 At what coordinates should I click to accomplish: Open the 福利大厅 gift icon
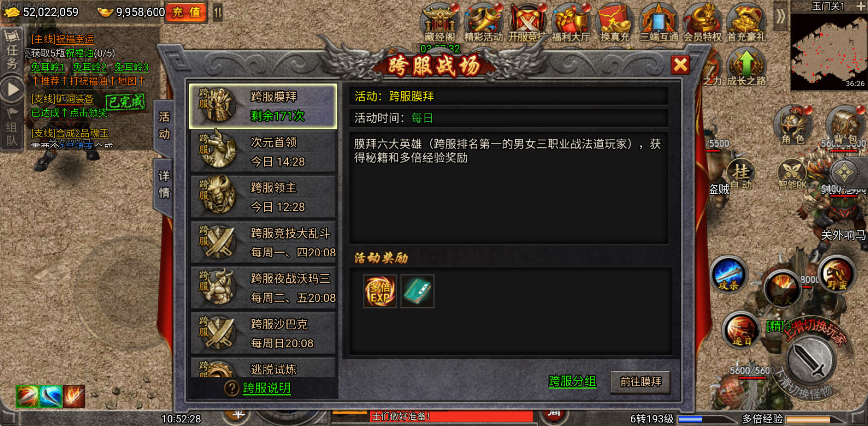click(x=570, y=22)
